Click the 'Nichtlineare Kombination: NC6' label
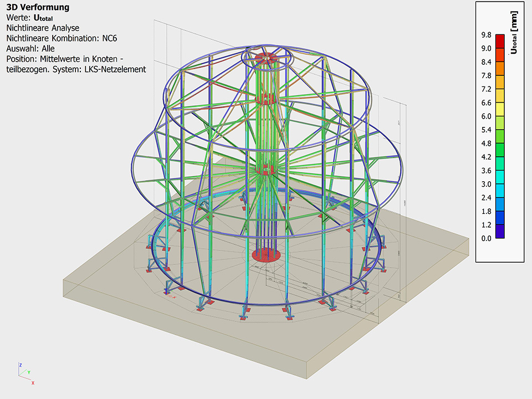This screenshot has width=532, height=399. [62, 38]
